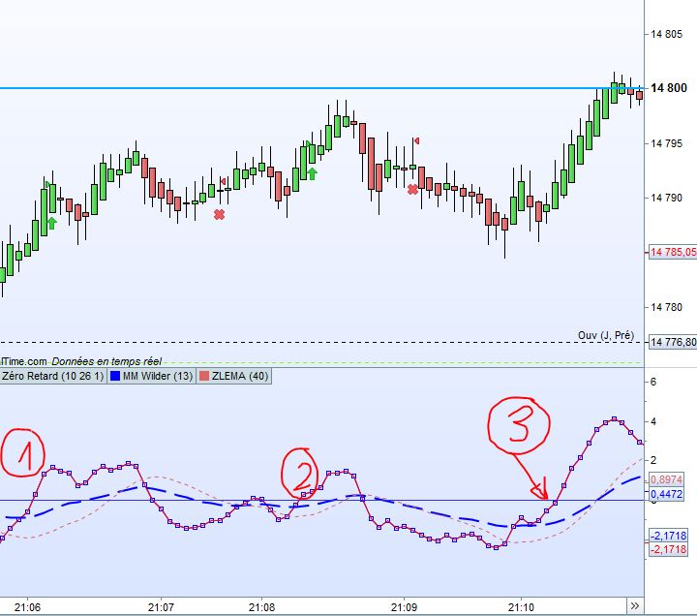Screen dimensions: 697x616
Task: Click the indicator scale value 4
Action: [x=653, y=421]
